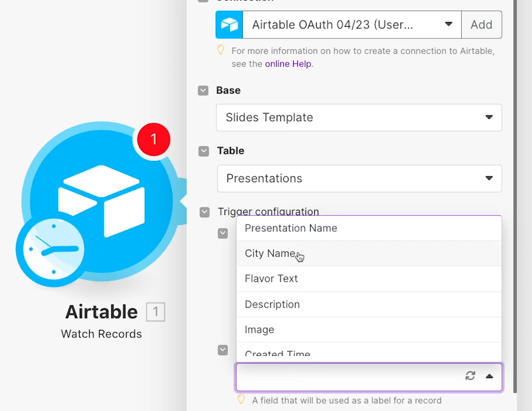This screenshot has height=411, width=532.
Task: Open the Airtable OAuth connection dropdown
Action: 352,25
